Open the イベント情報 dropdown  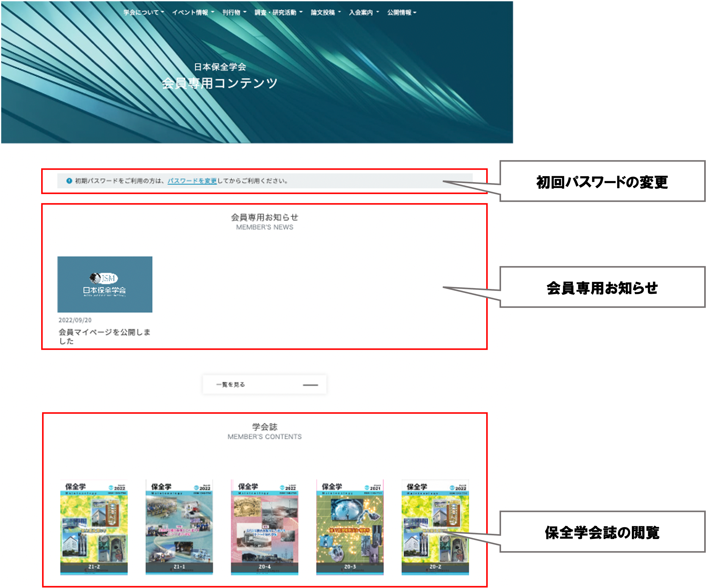[x=193, y=13]
